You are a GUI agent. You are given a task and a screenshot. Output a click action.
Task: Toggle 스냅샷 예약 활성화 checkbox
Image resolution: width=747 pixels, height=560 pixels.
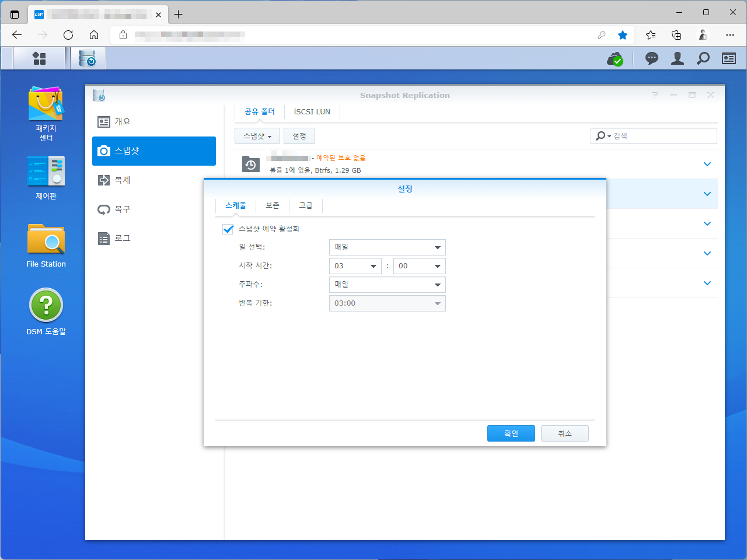(x=228, y=229)
